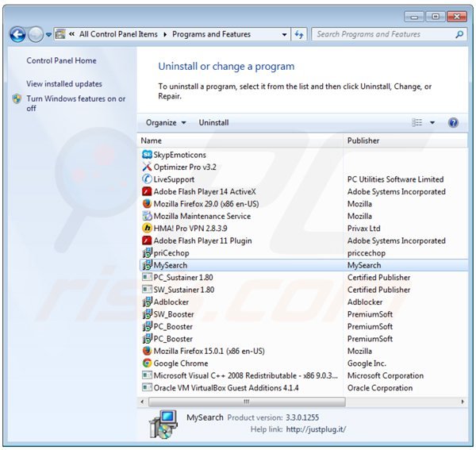
Task: Click the Microsoft Corporation publisher cell
Action: 386,375
